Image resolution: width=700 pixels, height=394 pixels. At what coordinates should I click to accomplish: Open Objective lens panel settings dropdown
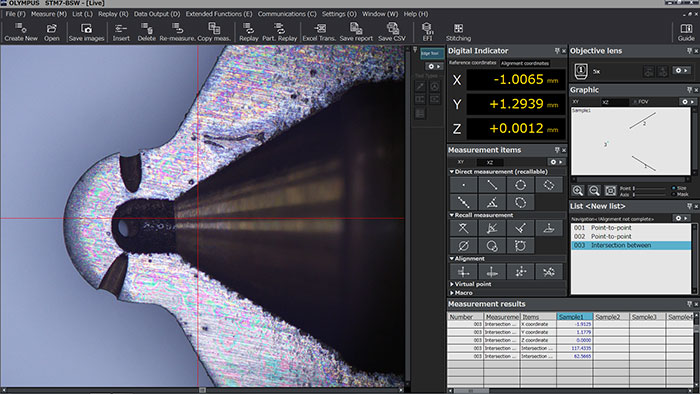click(x=682, y=71)
